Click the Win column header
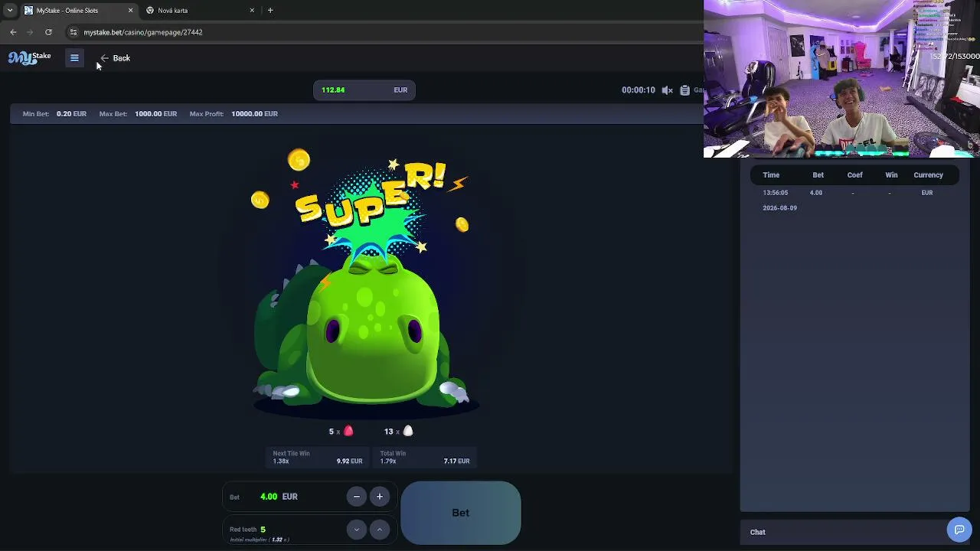 891,175
